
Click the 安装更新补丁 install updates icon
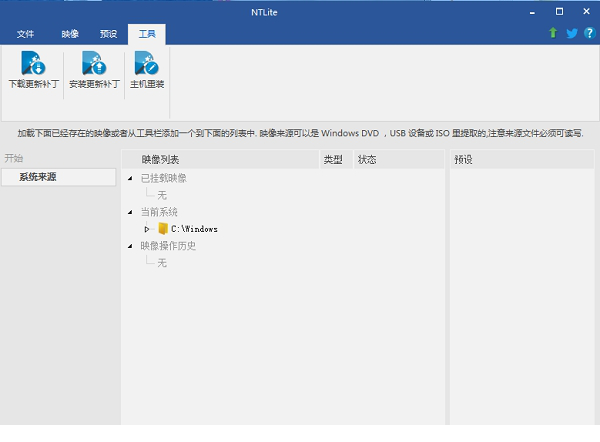pos(94,63)
